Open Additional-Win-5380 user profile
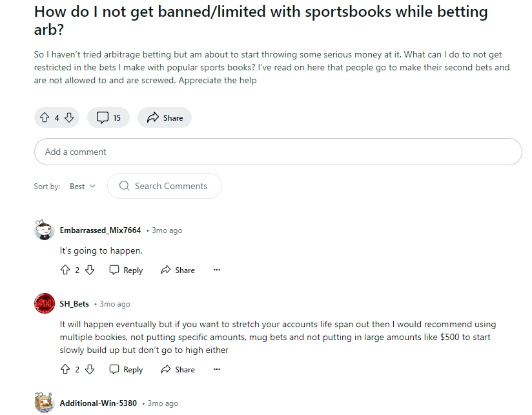The image size is (532, 415). point(98,403)
